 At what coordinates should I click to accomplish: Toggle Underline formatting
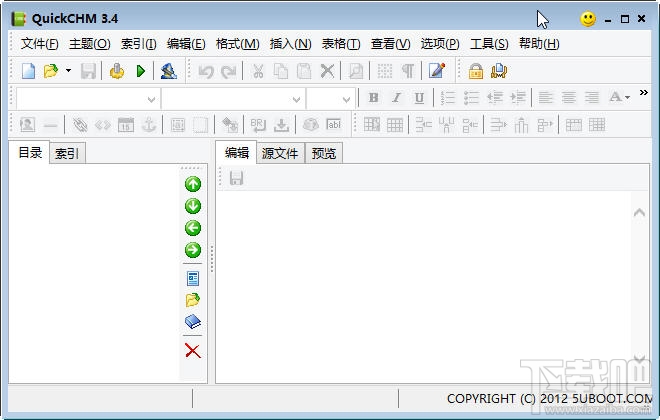coord(419,98)
